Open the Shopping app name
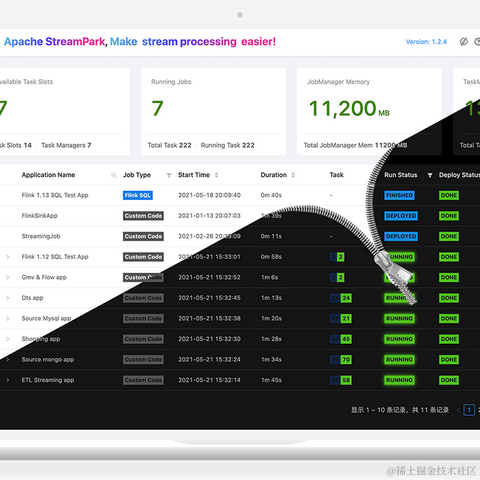 click(x=41, y=339)
